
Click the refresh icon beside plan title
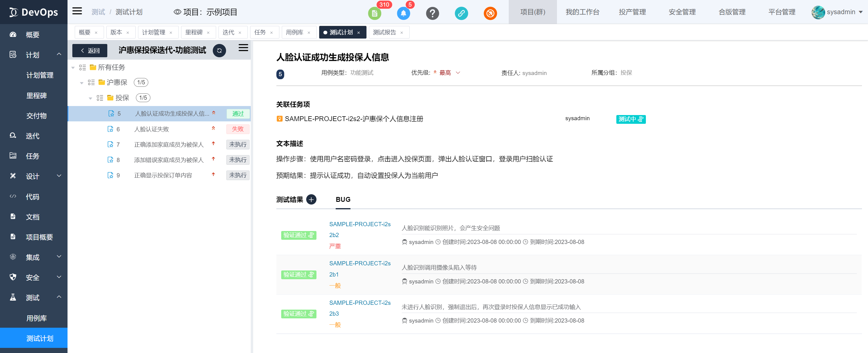(x=219, y=51)
